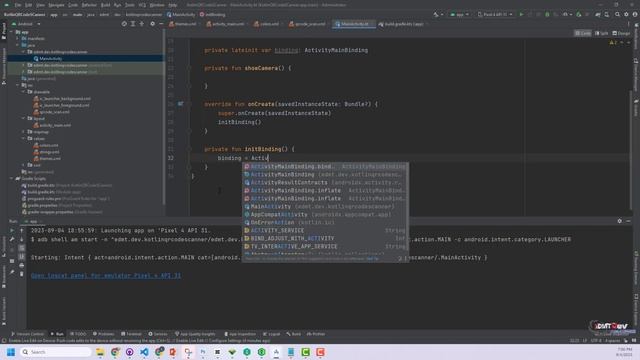Toggle Soft-Wrap in Run console
Viewport: 640px width, 360px height.
coord(22,248)
